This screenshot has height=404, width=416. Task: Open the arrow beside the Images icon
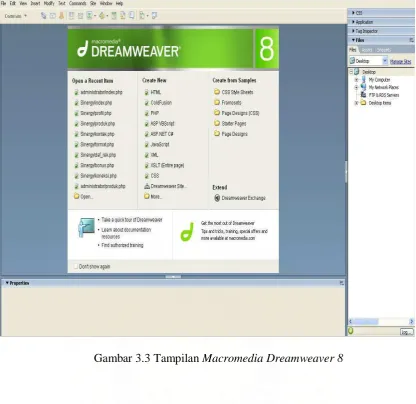95,16
